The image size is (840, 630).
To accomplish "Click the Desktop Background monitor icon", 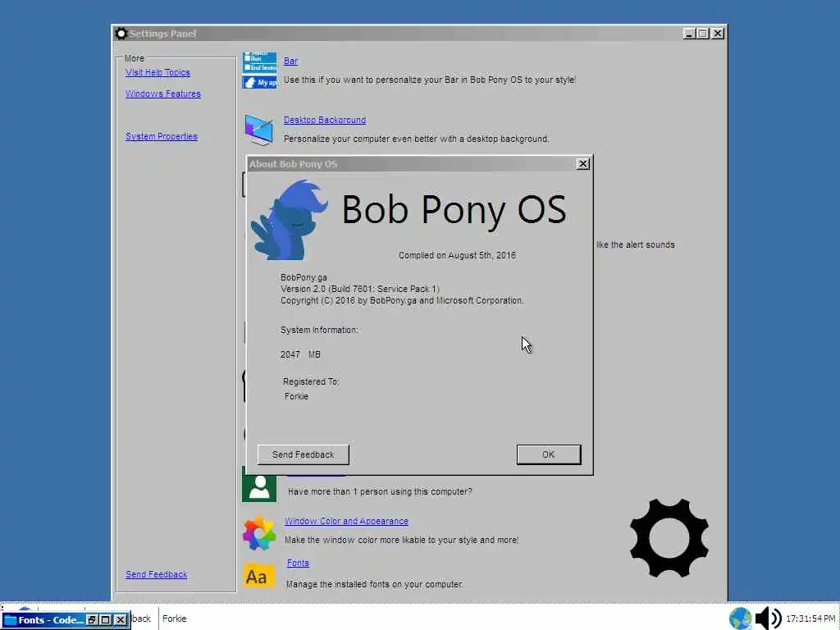I will pos(259,130).
